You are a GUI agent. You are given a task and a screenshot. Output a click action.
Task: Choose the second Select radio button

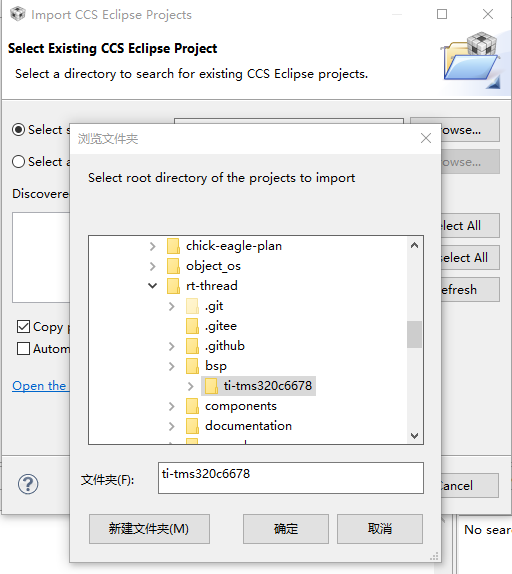(18, 161)
